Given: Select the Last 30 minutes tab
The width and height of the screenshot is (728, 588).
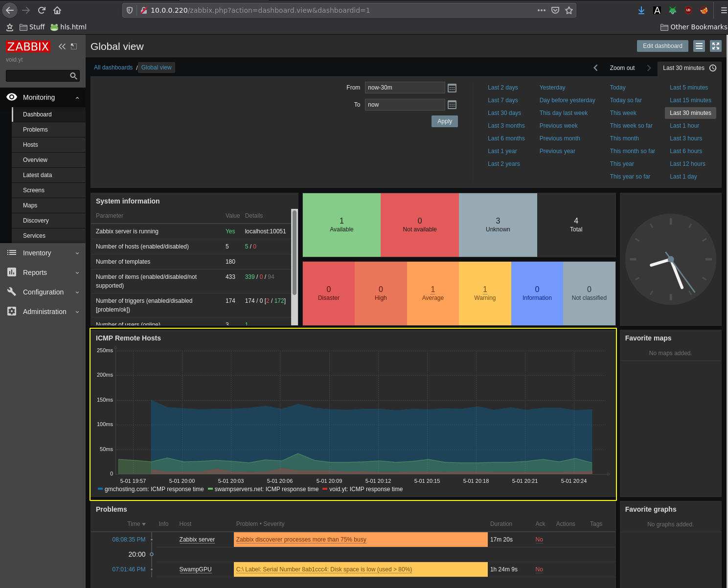Looking at the screenshot, I should [689, 68].
